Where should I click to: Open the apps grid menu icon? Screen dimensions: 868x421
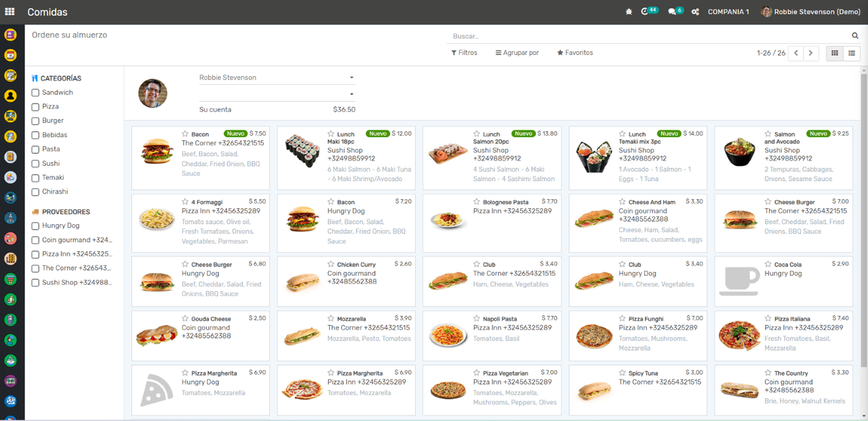(10, 11)
